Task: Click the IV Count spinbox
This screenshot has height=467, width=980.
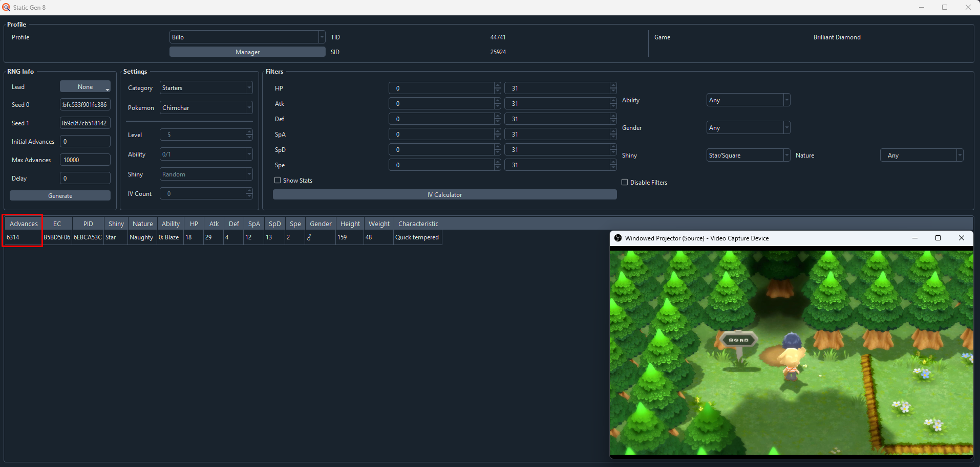Action: point(206,193)
